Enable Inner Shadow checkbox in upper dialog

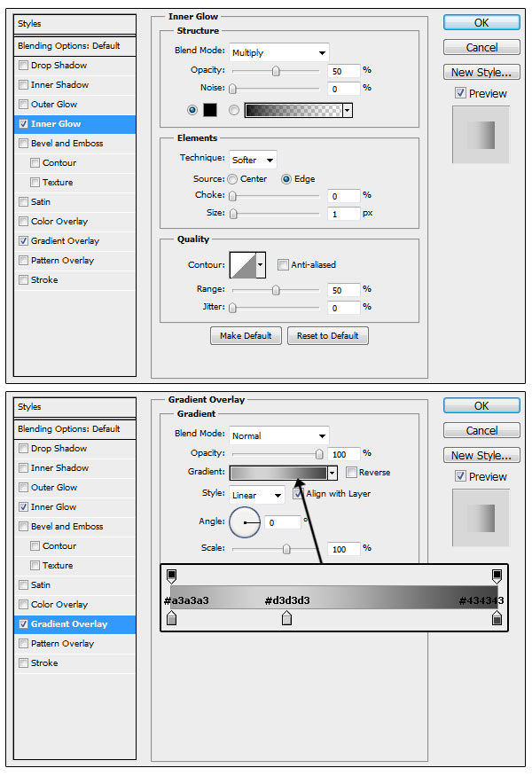(23, 84)
